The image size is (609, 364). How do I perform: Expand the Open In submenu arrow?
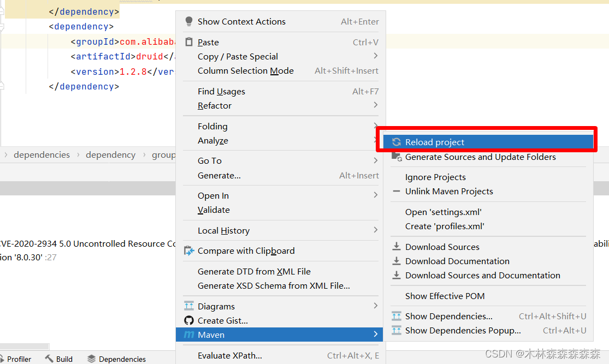tap(375, 195)
